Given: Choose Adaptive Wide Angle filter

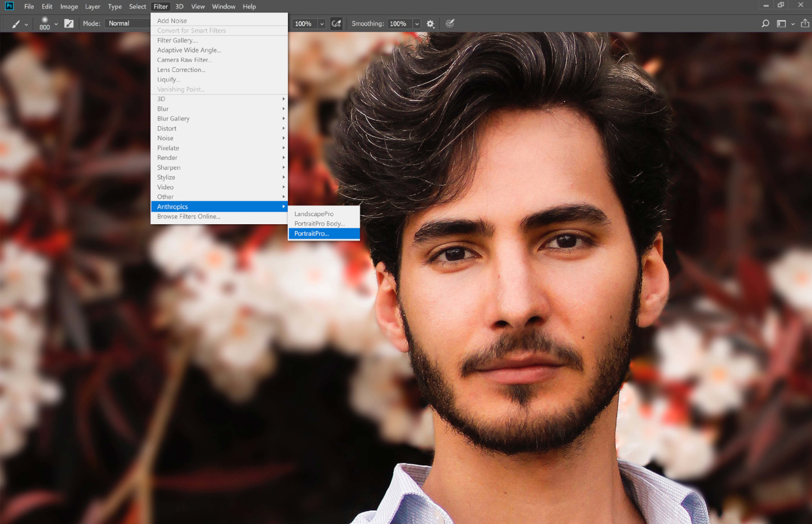Looking at the screenshot, I should tap(219, 50).
